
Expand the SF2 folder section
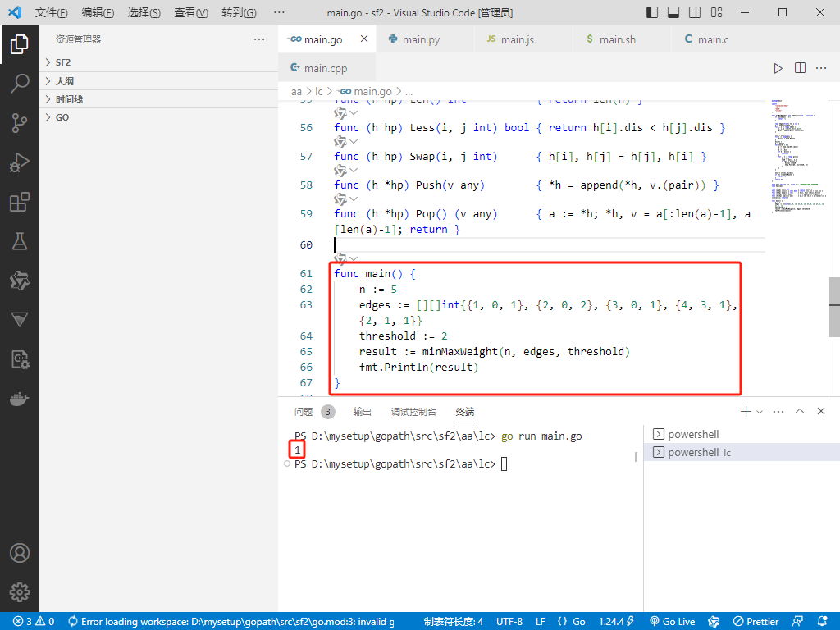158,62
